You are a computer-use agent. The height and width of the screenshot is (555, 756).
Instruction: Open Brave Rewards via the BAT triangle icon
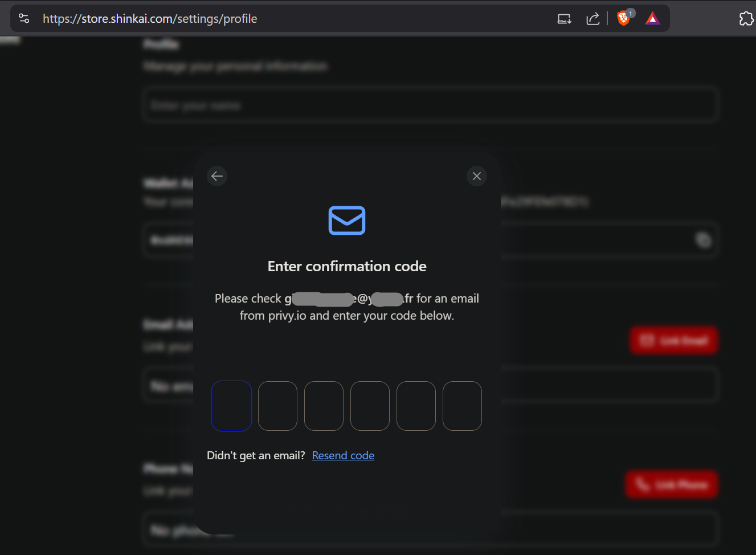pyautogui.click(x=652, y=18)
